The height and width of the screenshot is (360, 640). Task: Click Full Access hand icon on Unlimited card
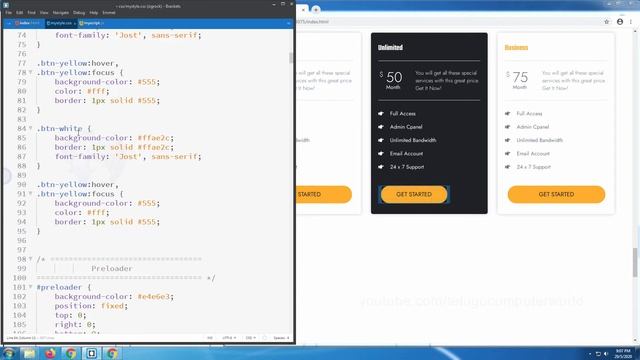(x=381, y=113)
